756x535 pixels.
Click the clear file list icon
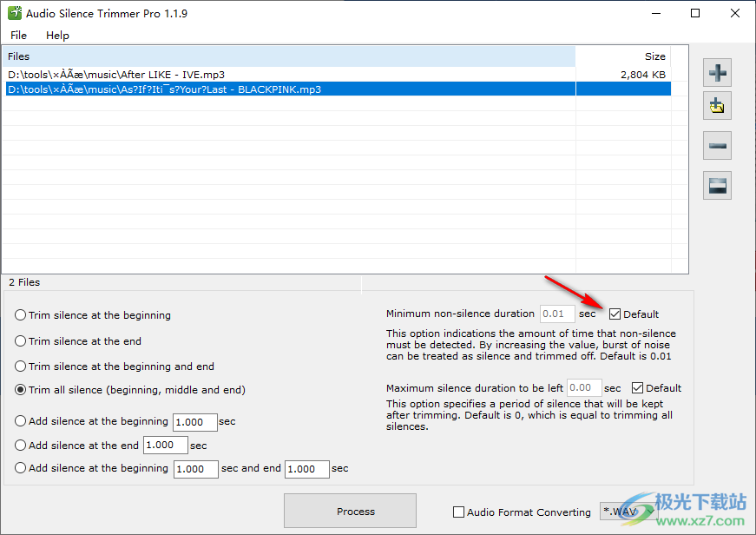tap(718, 185)
